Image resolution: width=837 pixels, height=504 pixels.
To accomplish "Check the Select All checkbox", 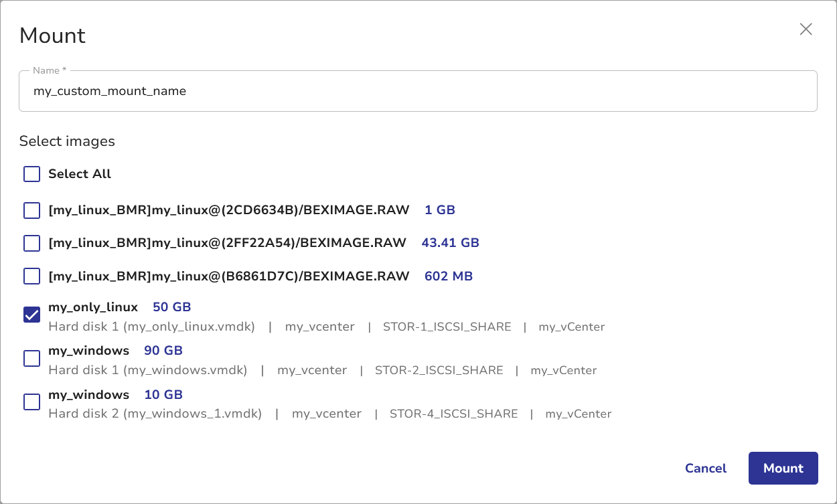I will point(32,174).
